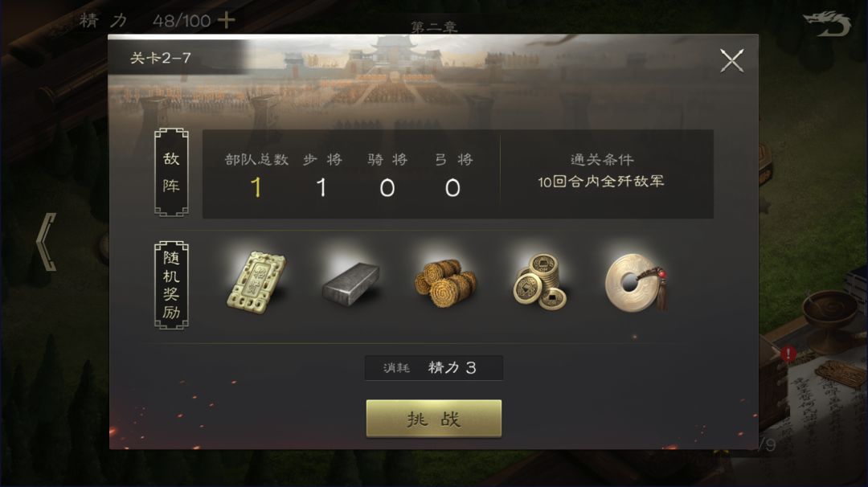868x487 pixels.
Task: Go to previous stage with left arrow
Action: pyautogui.click(x=47, y=242)
